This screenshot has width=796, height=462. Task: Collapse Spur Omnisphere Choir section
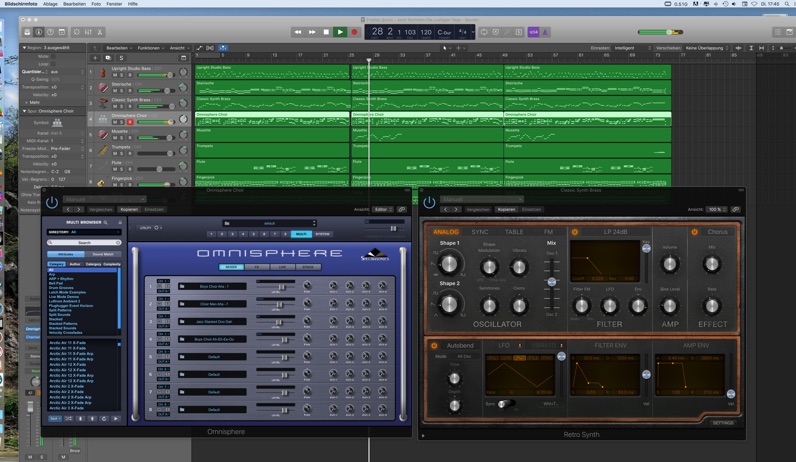24,111
